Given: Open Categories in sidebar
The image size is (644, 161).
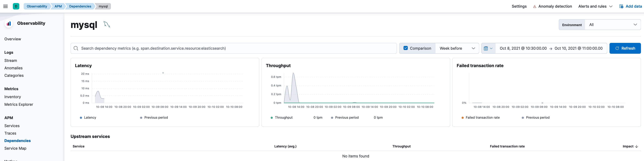Looking at the screenshot, I should 14,76.
